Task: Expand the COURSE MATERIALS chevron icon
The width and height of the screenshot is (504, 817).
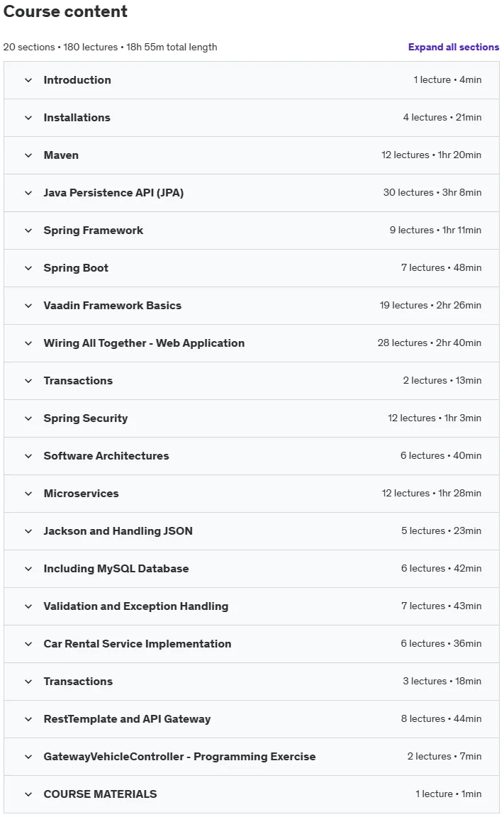Action: [x=28, y=794]
